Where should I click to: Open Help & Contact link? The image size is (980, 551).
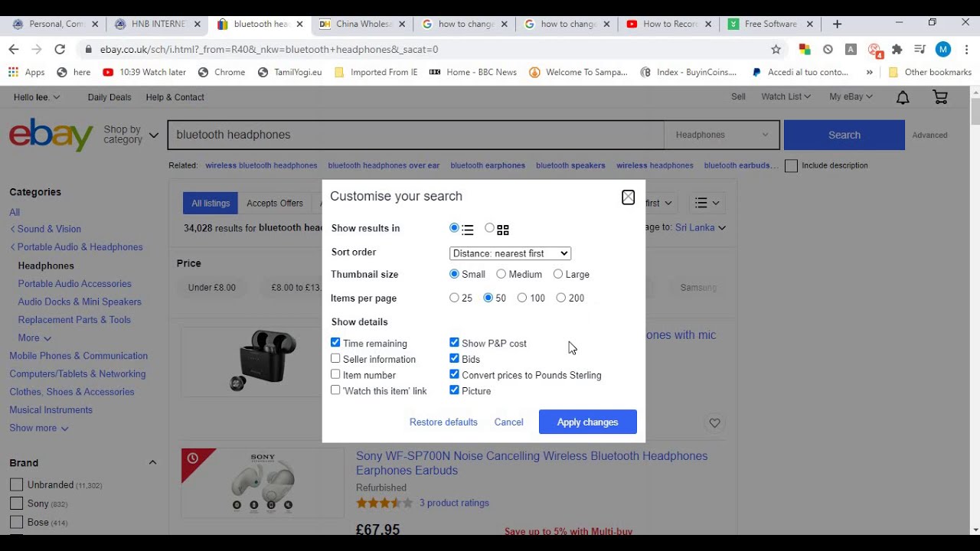[175, 97]
